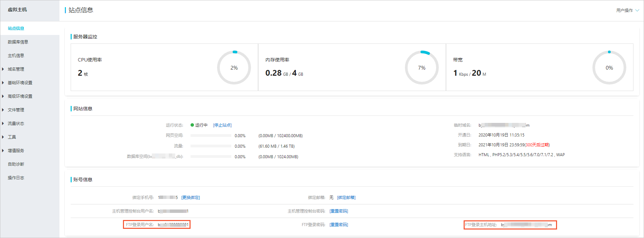Click the (0.00MB / 1024.00MB) database value
Image resolution: width=644 pixels, height=238 pixels.
[278, 157]
